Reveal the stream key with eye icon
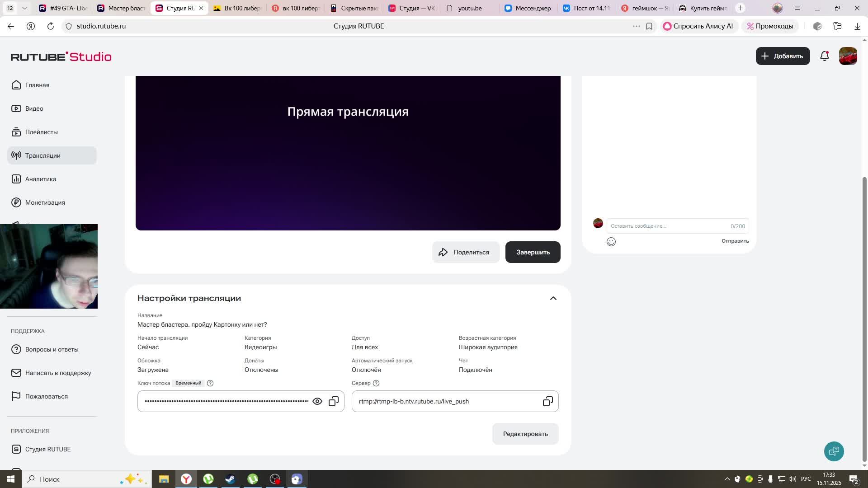The image size is (868, 488). pyautogui.click(x=317, y=401)
